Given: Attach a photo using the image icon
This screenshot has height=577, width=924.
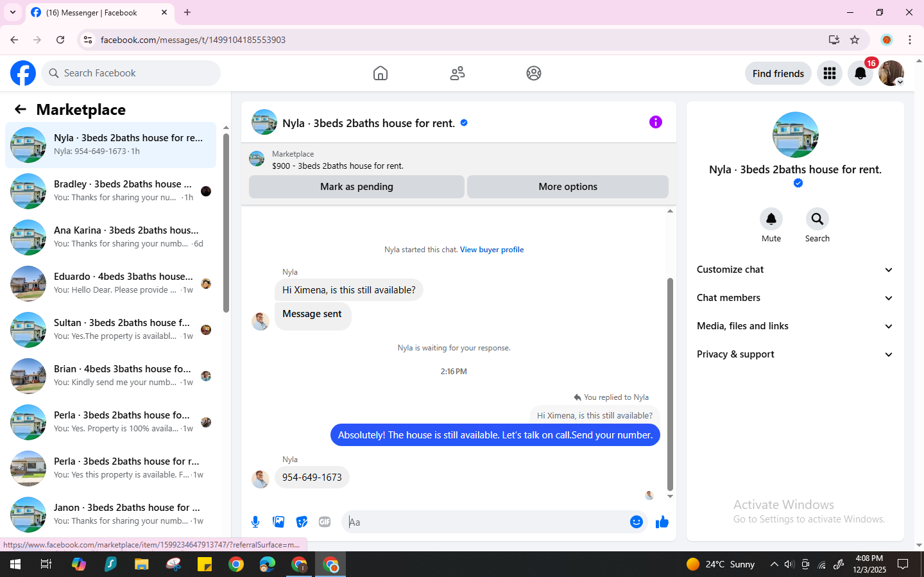Looking at the screenshot, I should pos(278,522).
